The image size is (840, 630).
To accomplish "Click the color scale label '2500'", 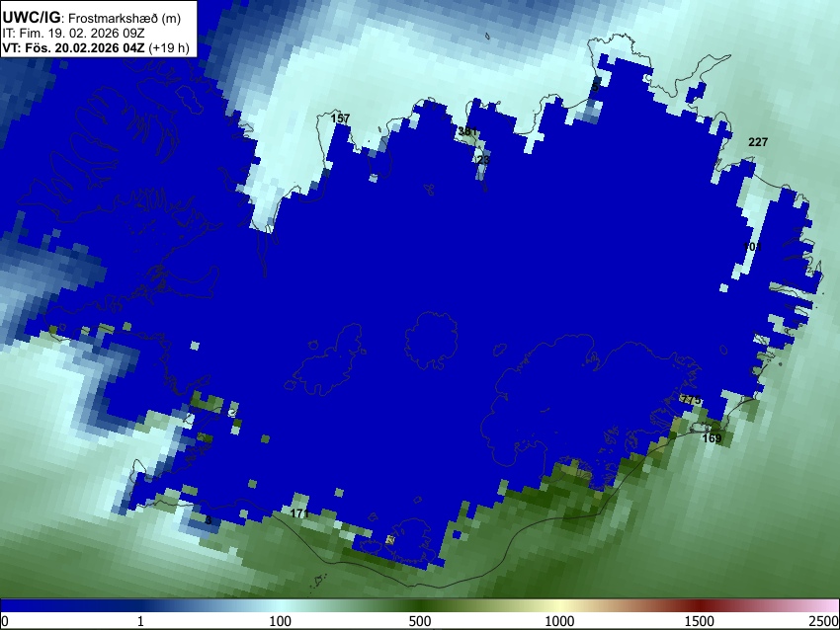I will pos(825,621).
